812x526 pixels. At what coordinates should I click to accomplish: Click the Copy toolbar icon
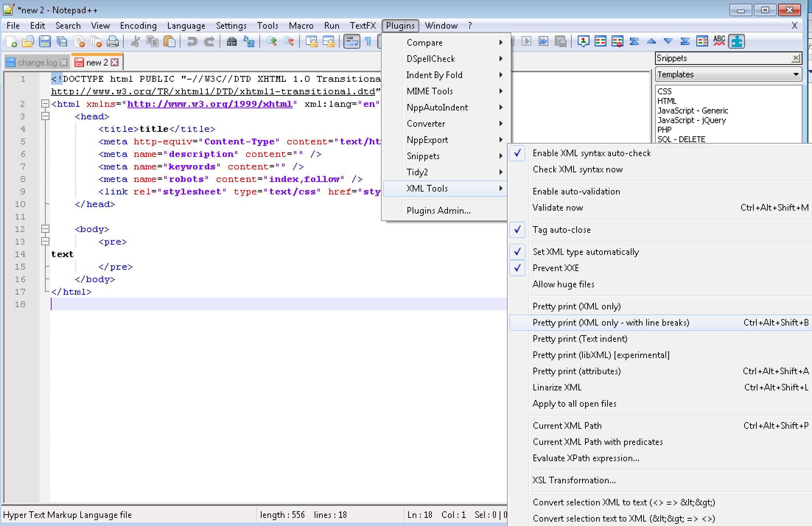coord(152,42)
